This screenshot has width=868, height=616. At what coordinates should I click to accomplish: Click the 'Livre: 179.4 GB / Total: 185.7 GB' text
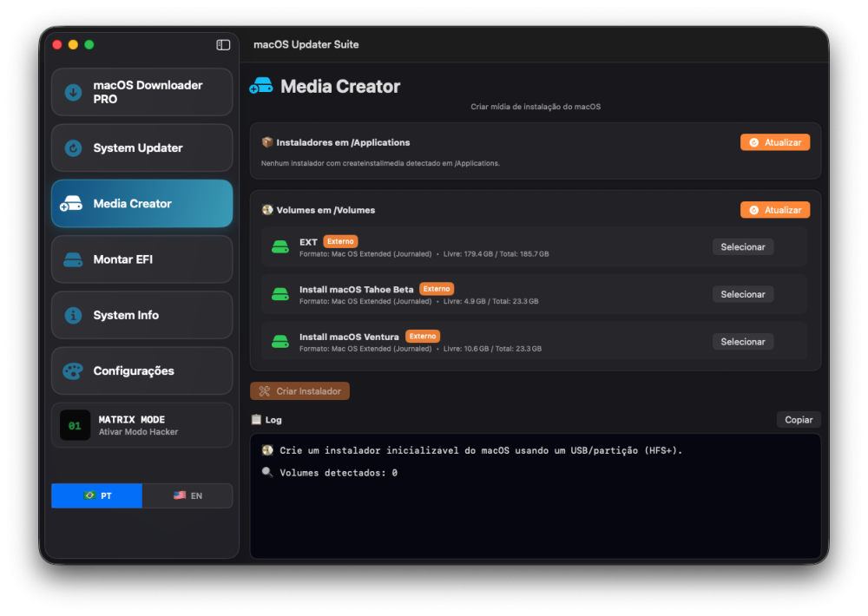click(496, 254)
